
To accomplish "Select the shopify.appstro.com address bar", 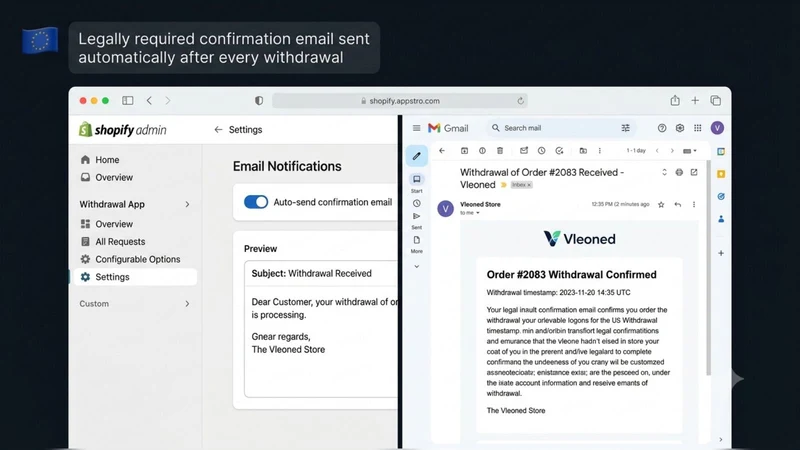I will click(399, 101).
